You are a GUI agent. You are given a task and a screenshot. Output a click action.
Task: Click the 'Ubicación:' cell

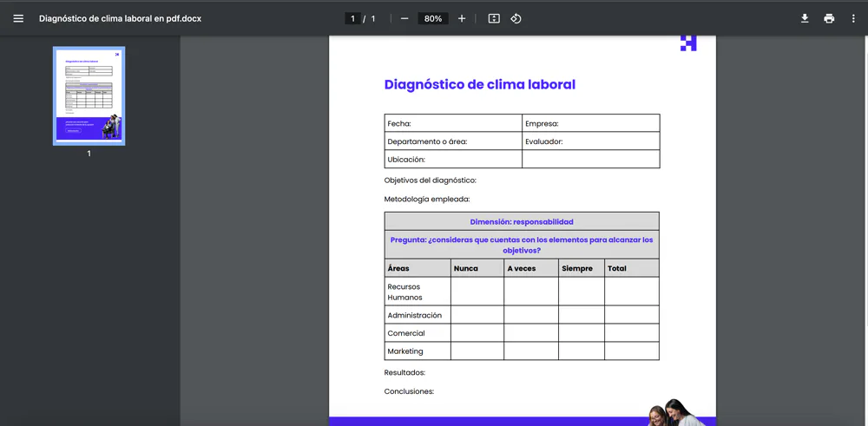click(x=453, y=159)
